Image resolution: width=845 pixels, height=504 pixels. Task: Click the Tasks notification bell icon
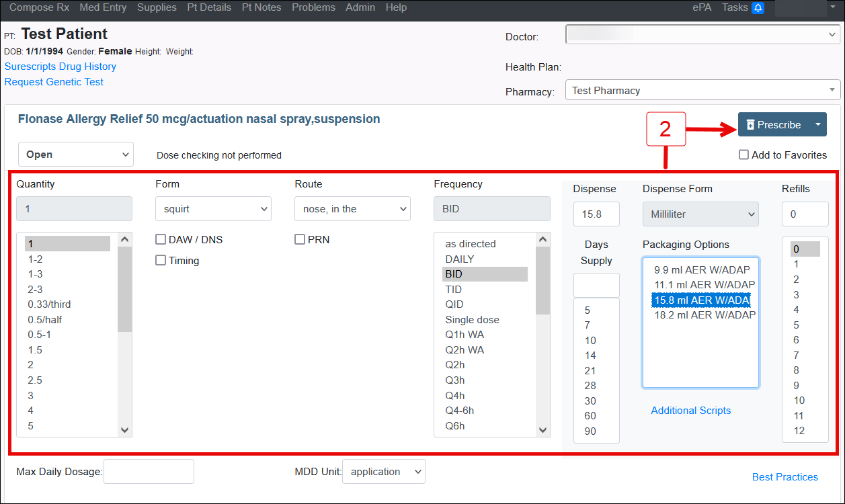[x=758, y=8]
